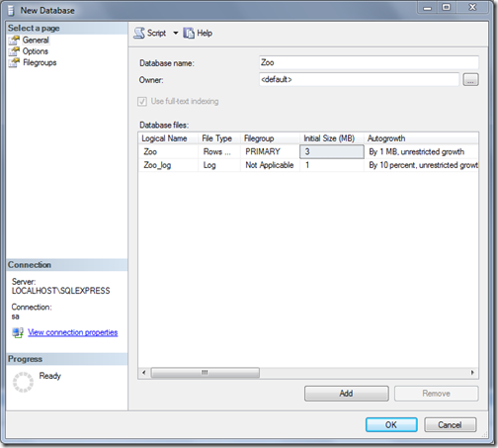Click OK to create the database
Image resolution: width=498 pixels, height=448 pixels.
(391, 425)
